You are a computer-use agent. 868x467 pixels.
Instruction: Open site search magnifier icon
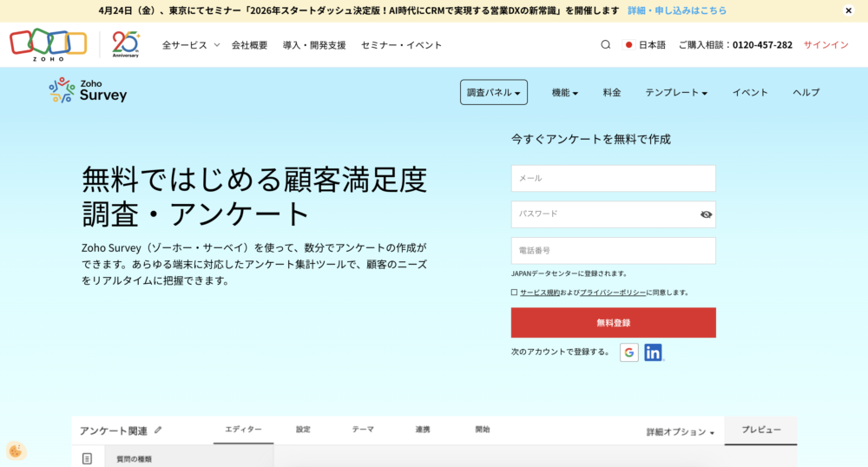point(606,45)
